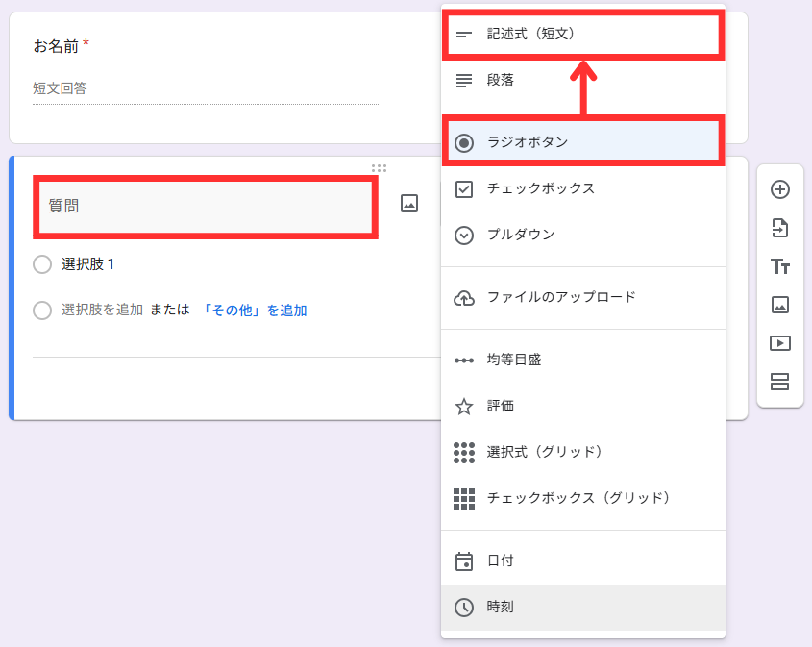Click the Add image icon in side toolbar
This screenshot has width=812, height=647.
pos(780,305)
